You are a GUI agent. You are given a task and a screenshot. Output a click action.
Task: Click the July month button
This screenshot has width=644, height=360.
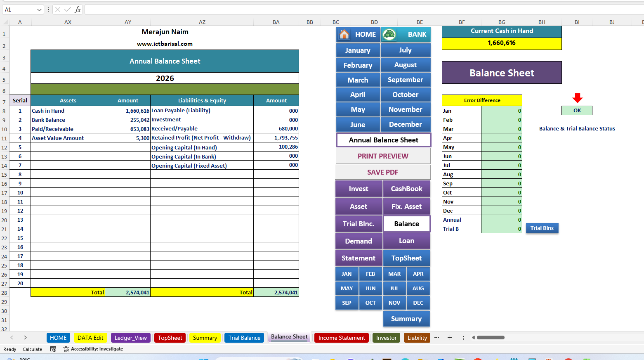tap(406, 50)
